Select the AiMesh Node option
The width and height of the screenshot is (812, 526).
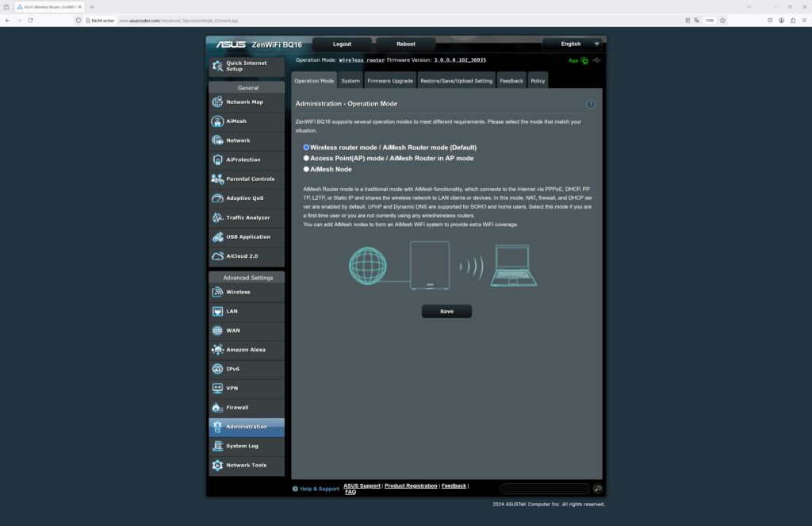pos(306,170)
